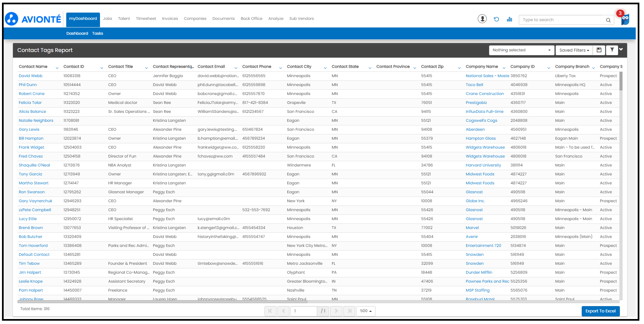644x324 pixels.
Task: Open the bar chart analytics icon
Action: pos(509,19)
